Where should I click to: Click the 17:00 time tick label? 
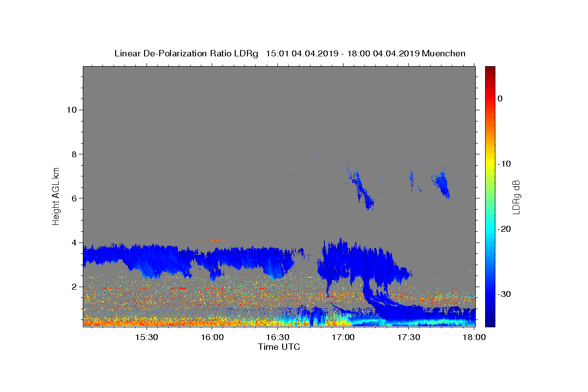click(x=343, y=337)
